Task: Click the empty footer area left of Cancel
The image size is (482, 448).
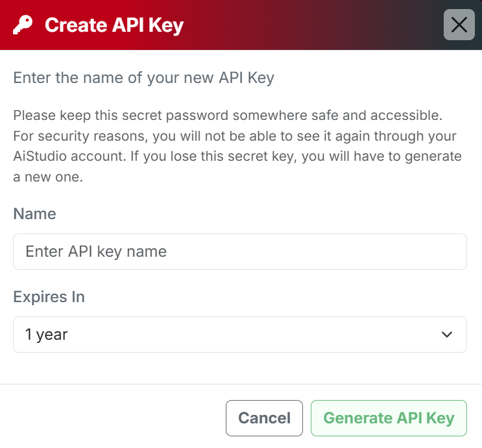Action: (x=110, y=418)
